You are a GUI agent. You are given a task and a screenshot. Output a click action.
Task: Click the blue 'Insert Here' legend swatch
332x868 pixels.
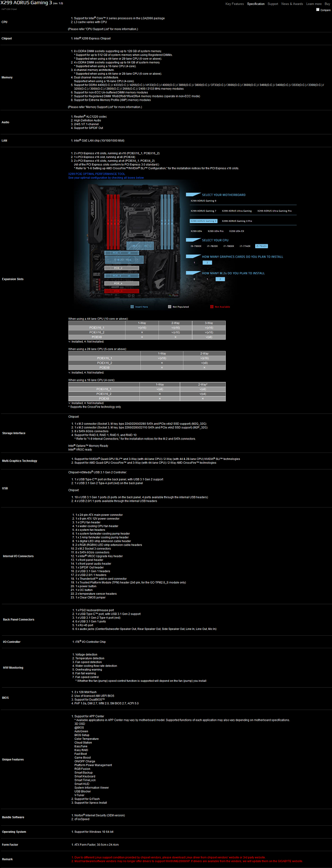coord(132,307)
